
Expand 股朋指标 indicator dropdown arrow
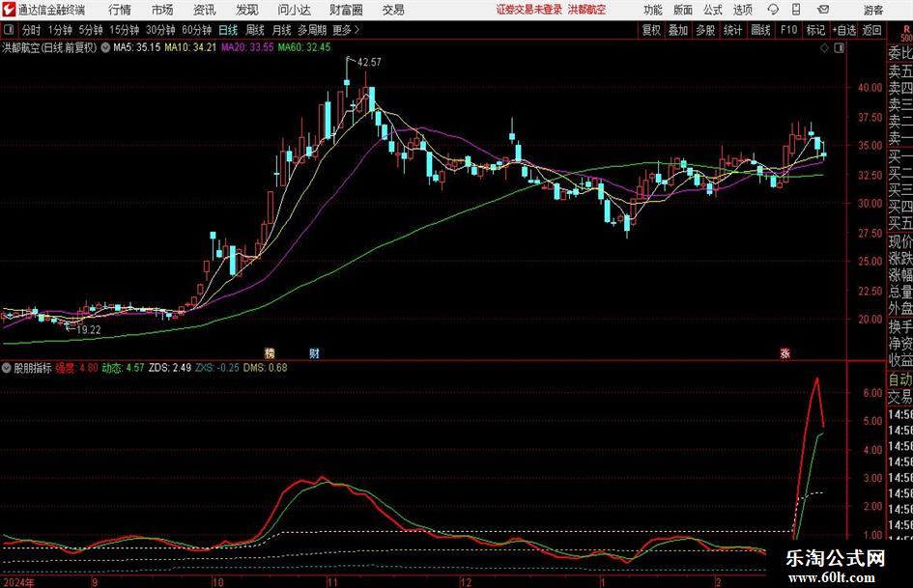pyautogui.click(x=7, y=367)
